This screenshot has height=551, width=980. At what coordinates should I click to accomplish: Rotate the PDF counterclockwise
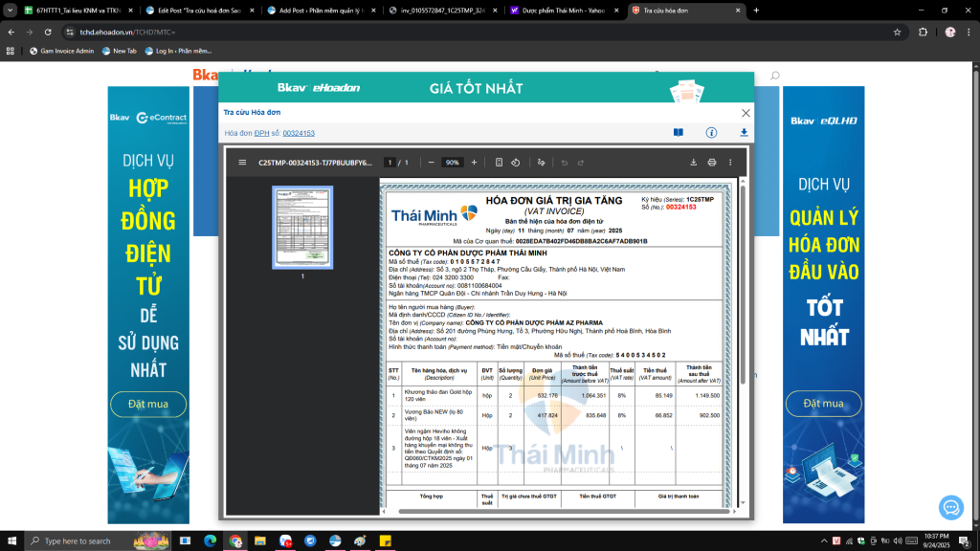[516, 163]
